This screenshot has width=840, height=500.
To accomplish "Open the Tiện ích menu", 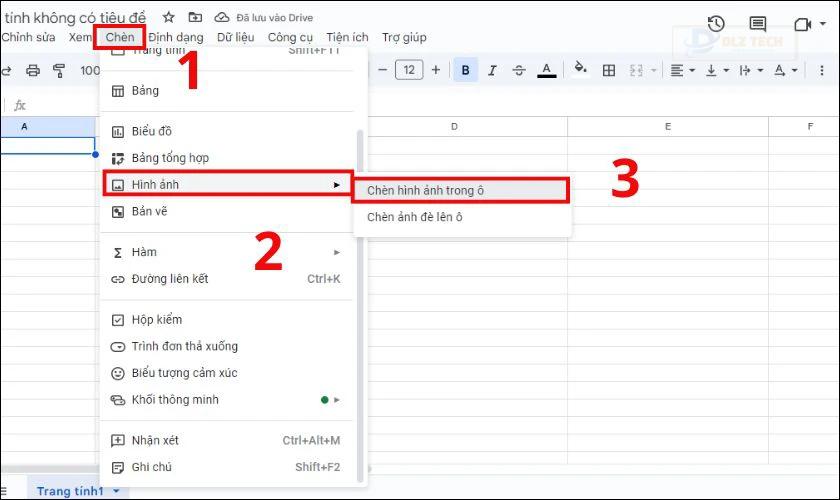I will pos(347,37).
